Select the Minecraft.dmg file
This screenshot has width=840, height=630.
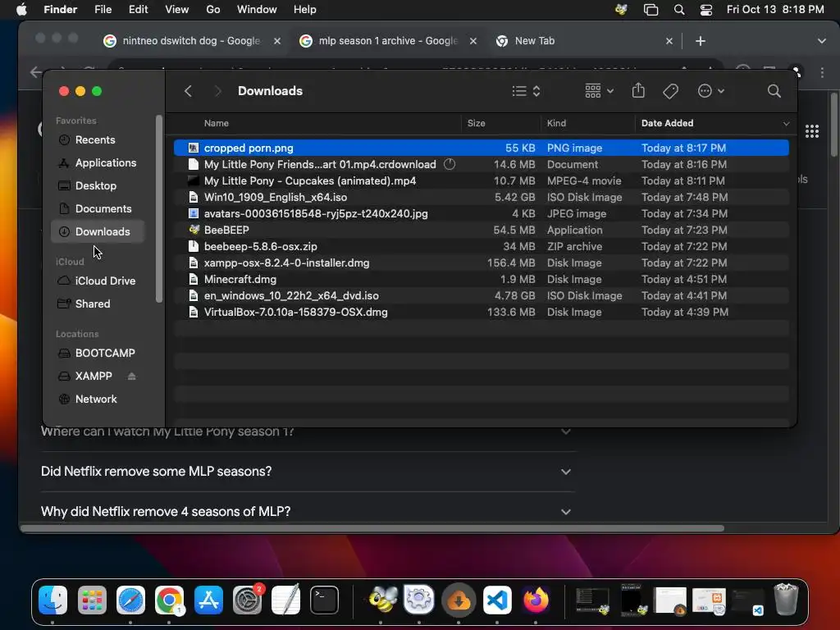[x=481, y=280]
